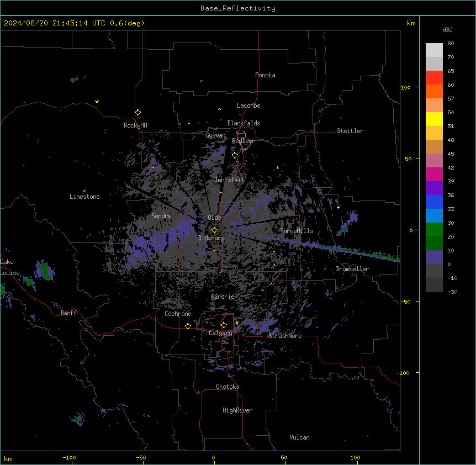Click the Sylvan label
Screen dimensions: 476x465
point(215,135)
